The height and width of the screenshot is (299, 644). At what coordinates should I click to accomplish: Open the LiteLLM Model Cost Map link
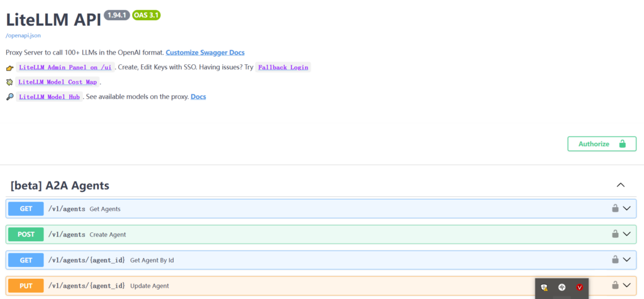(58, 82)
